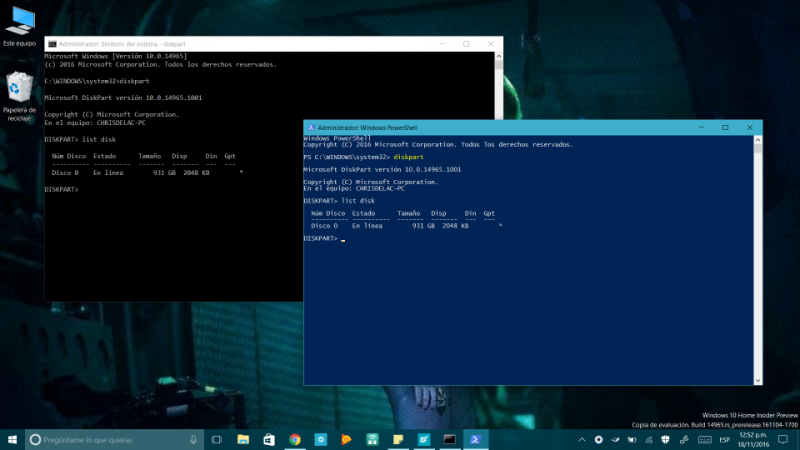Screen dimensions: 800x450
Task: Open Google Play Music taskbar icon
Action: click(346, 439)
